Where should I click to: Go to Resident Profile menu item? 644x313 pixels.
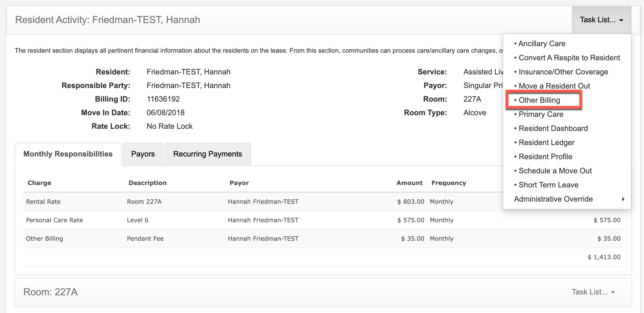(x=545, y=157)
